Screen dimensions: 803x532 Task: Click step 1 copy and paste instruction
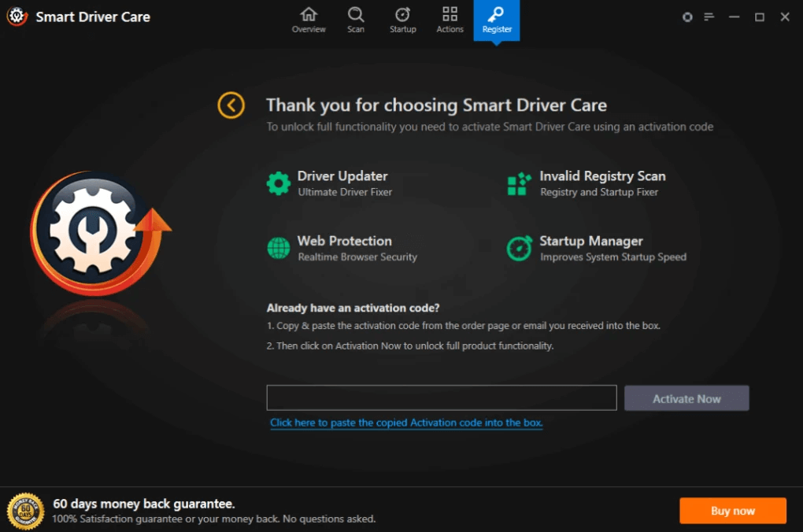[464, 326]
